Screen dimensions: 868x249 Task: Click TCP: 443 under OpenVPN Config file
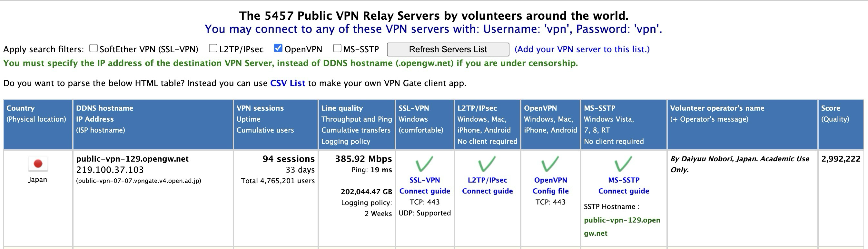point(551,202)
